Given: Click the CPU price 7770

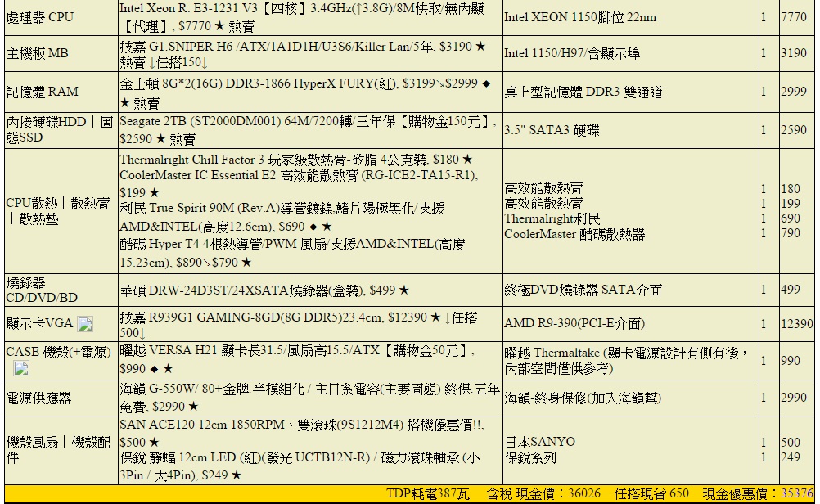Looking at the screenshot, I should coord(794,17).
